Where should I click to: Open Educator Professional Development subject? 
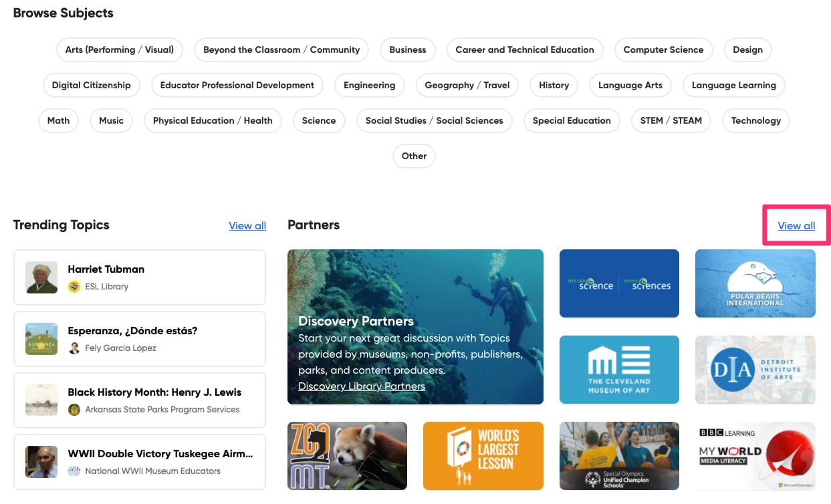click(237, 85)
